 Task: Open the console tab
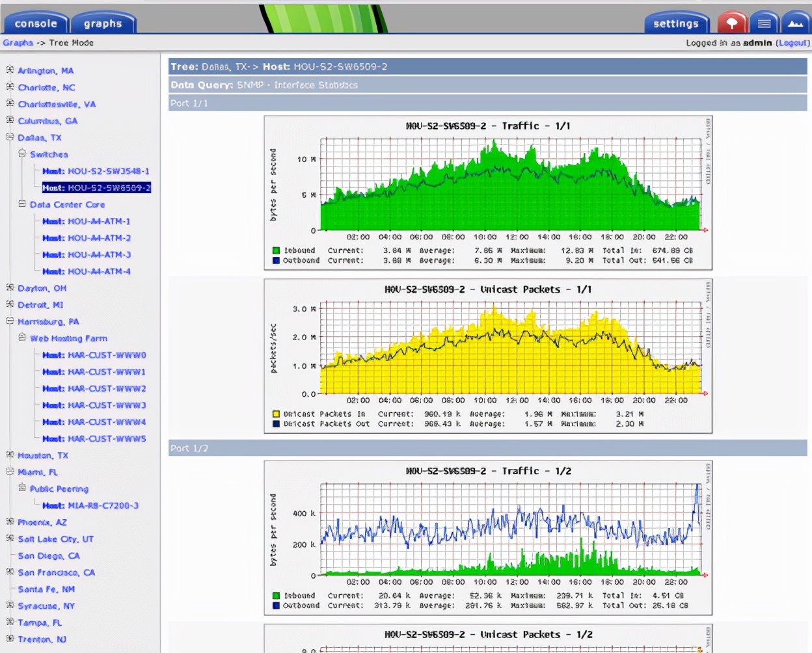pyautogui.click(x=36, y=23)
